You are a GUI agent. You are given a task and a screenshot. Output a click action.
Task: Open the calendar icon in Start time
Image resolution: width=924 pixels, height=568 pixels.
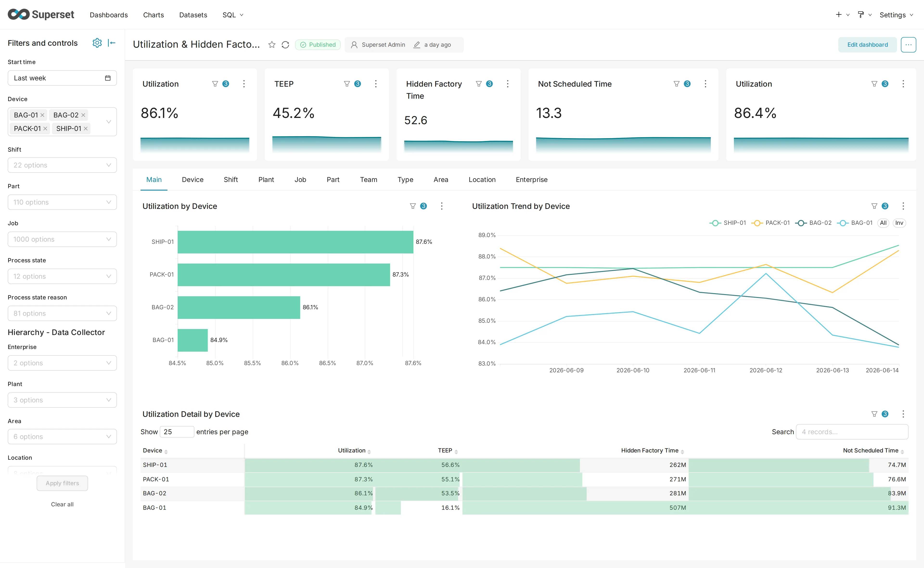click(x=108, y=78)
